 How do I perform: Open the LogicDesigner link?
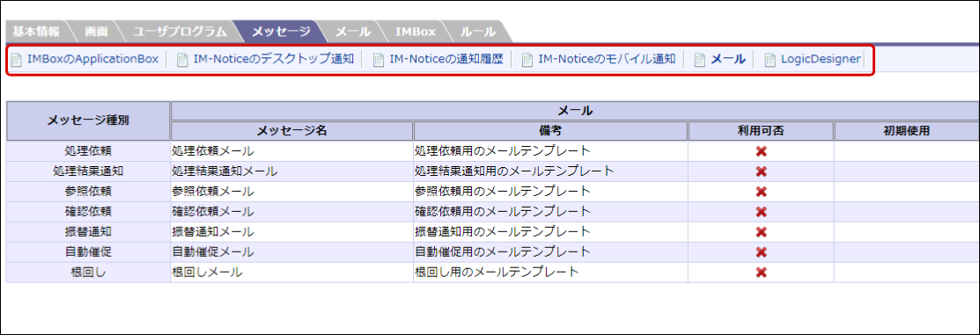pyautogui.click(x=821, y=60)
